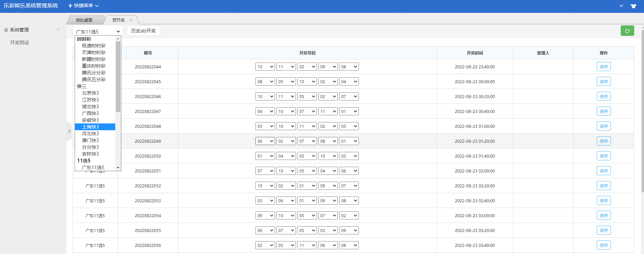Close the 预开奖 tab with x icon

coord(131,20)
